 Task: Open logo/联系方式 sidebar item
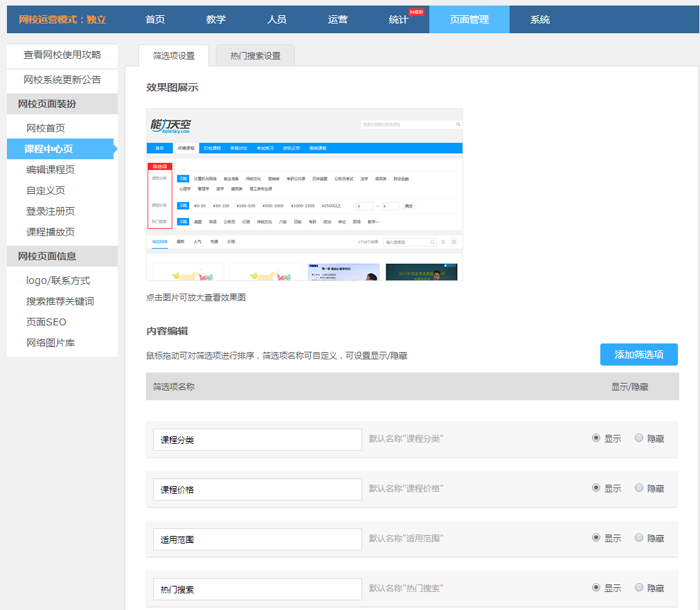pos(58,280)
